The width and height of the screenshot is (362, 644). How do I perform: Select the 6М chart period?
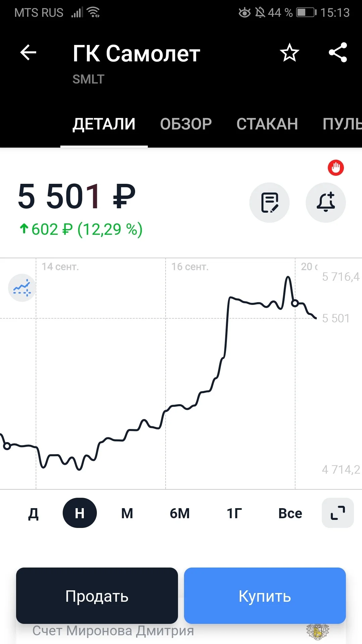pos(180,513)
